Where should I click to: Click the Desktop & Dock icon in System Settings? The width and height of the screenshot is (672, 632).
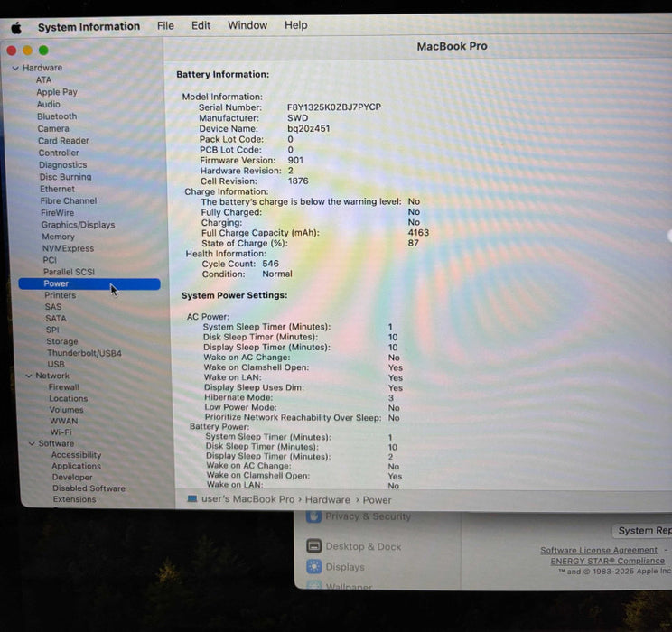(x=314, y=546)
